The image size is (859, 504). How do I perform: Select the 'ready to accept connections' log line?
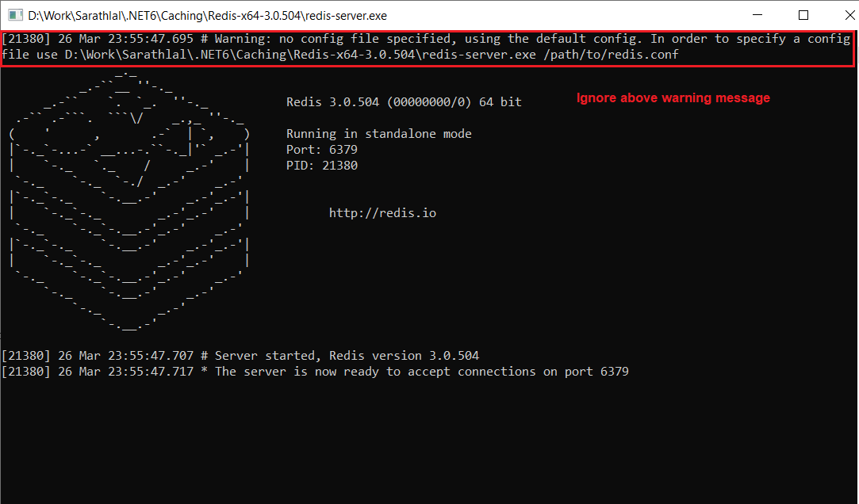317,371
